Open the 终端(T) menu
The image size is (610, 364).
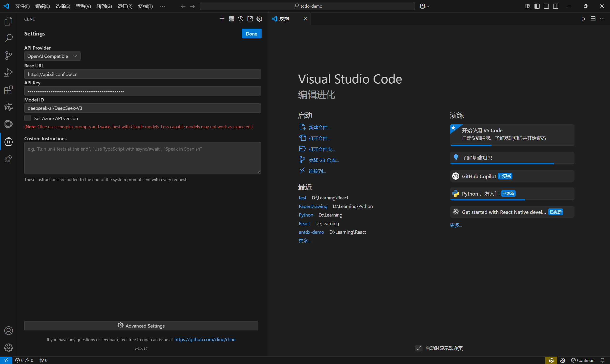tap(145, 6)
